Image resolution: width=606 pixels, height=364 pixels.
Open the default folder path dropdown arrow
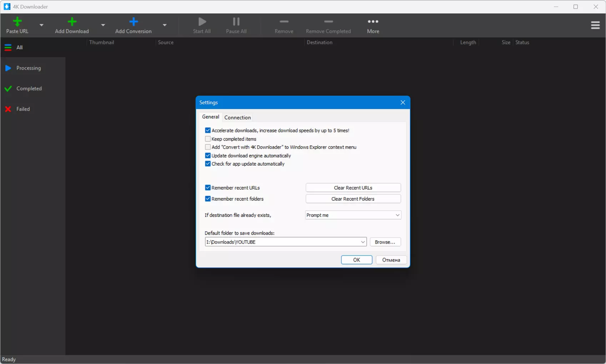click(x=363, y=242)
